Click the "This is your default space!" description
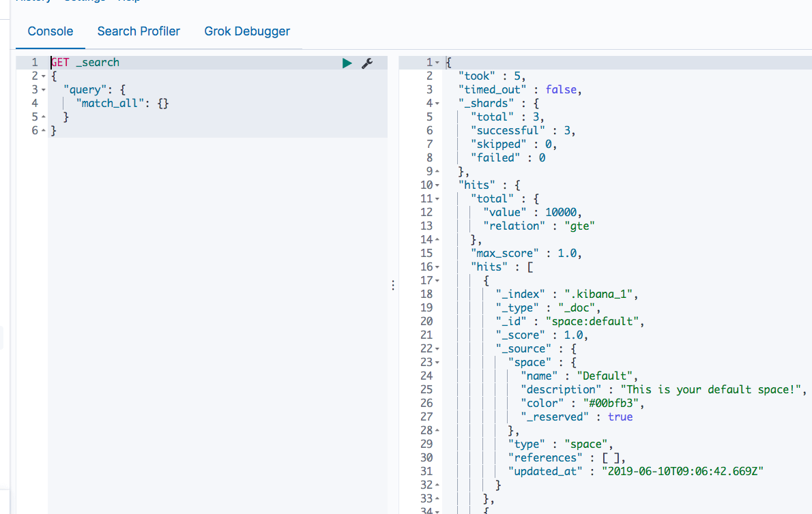This screenshot has height=514, width=812. 710,390
